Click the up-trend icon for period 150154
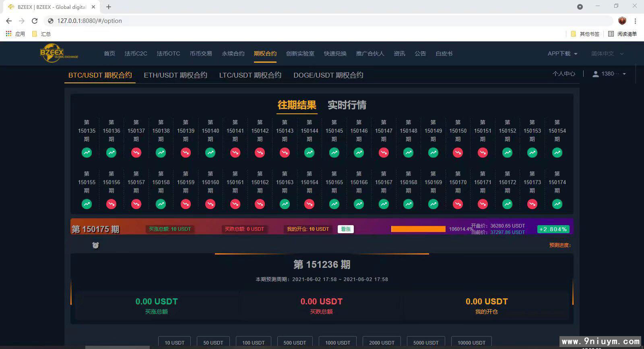Viewport: 644px width, 349px height. tap(557, 153)
